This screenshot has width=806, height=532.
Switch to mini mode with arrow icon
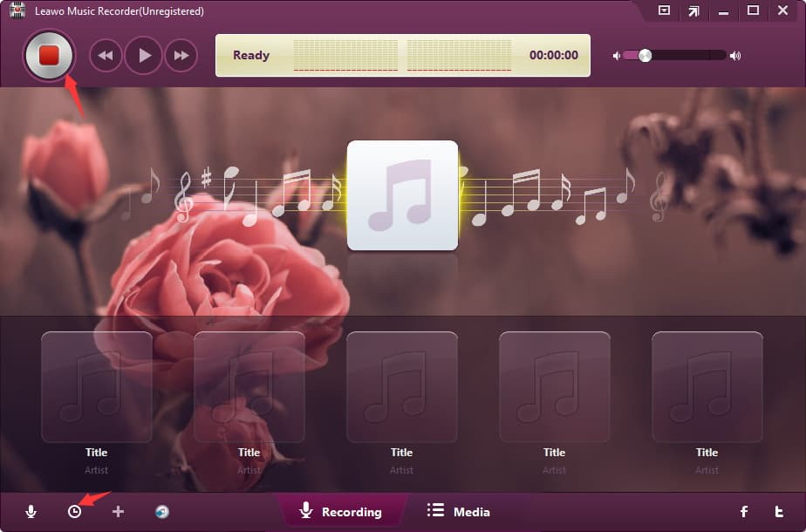click(x=693, y=11)
